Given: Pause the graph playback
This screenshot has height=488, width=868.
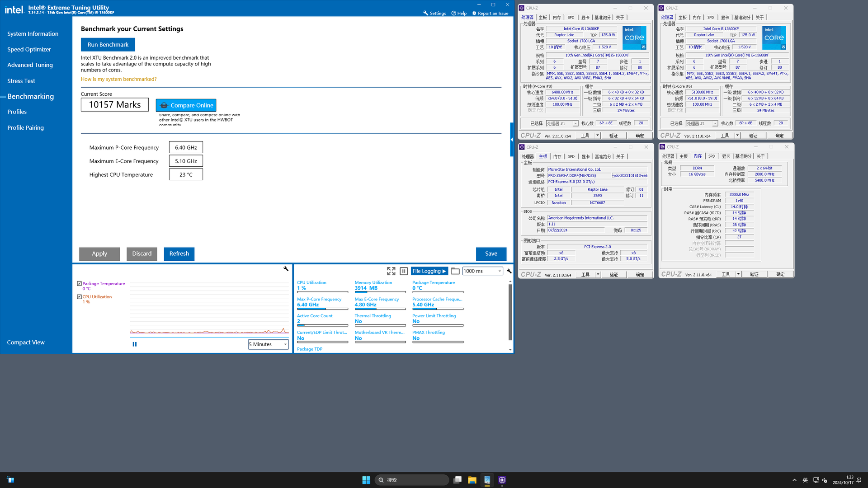Looking at the screenshot, I should tap(134, 344).
